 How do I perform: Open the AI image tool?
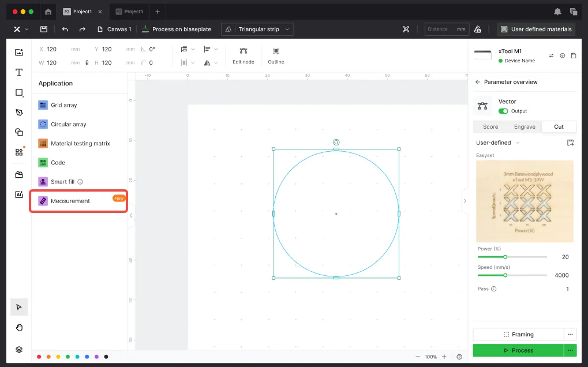(19, 194)
